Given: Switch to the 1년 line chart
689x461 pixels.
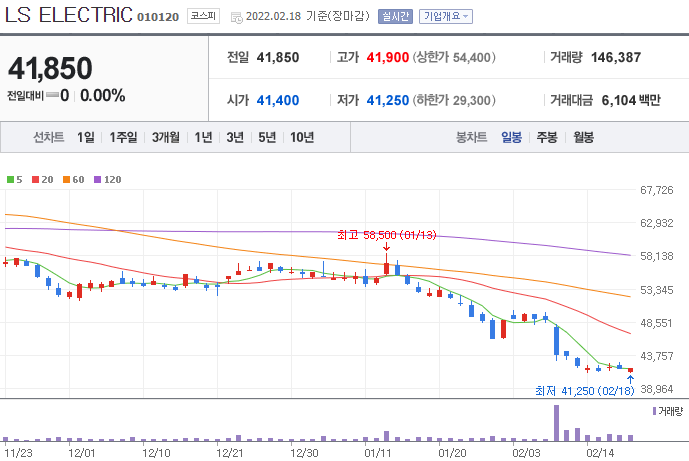Looking at the screenshot, I should 203,137.
